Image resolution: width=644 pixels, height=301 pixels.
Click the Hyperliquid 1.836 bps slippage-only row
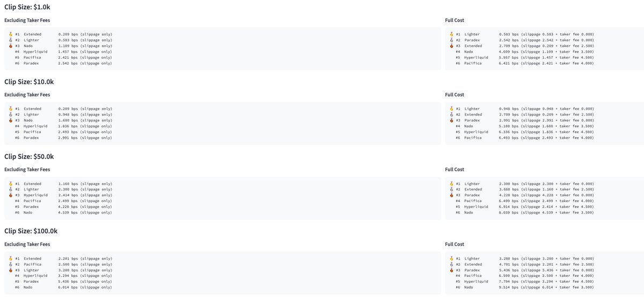[63, 126]
